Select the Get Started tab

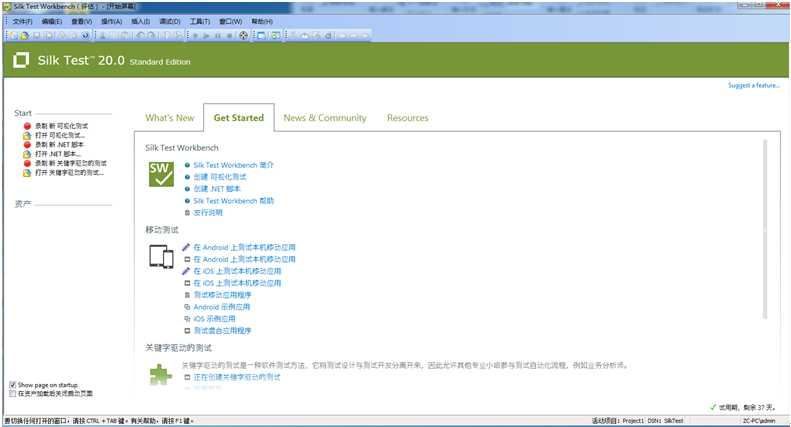point(239,118)
